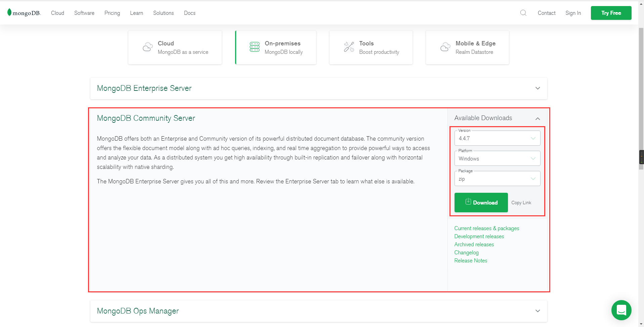Screen dimensions: 644x327
Task: Click the Cloud card cloud icon
Action: coord(147,47)
